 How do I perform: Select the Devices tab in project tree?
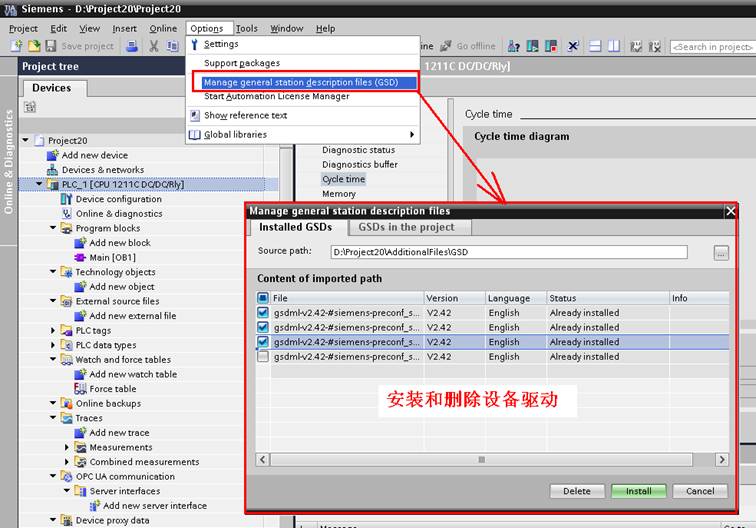pos(53,88)
